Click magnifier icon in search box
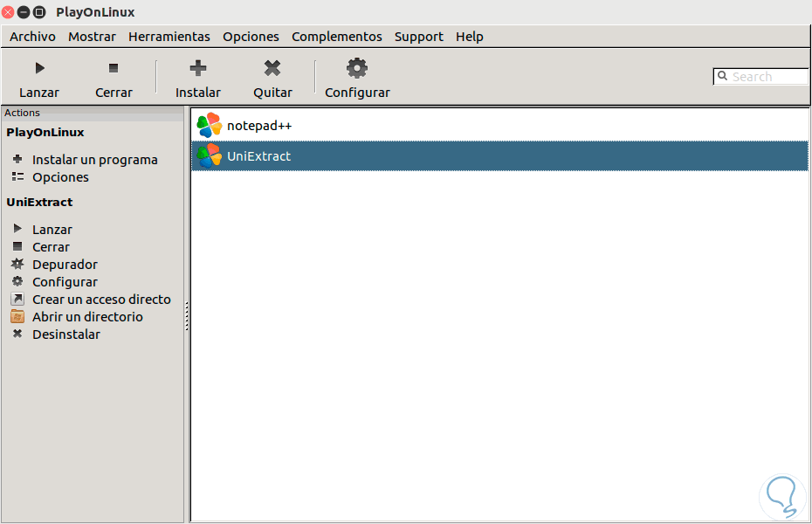The height and width of the screenshot is (524, 812). 722,76
